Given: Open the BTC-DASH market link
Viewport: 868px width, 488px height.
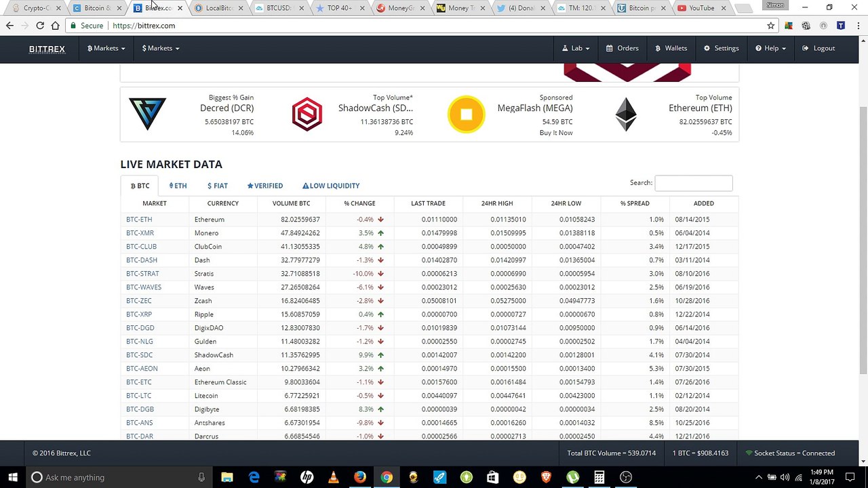Looking at the screenshot, I should click(142, 260).
